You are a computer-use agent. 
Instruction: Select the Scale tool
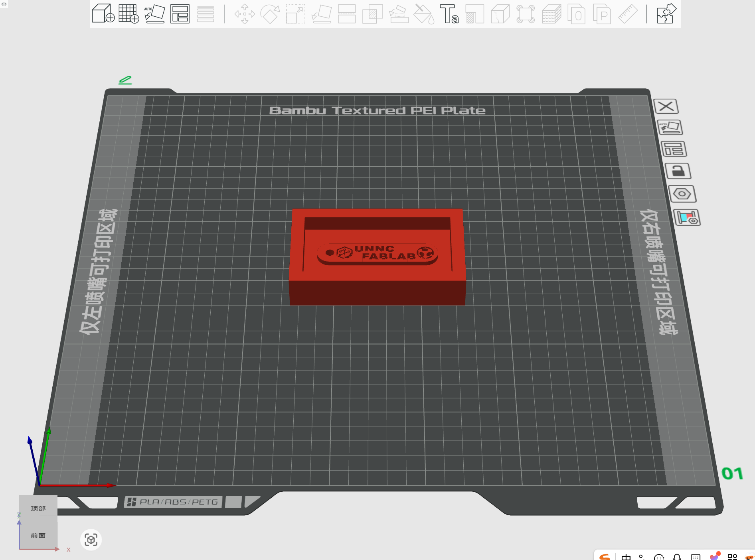[x=296, y=14]
